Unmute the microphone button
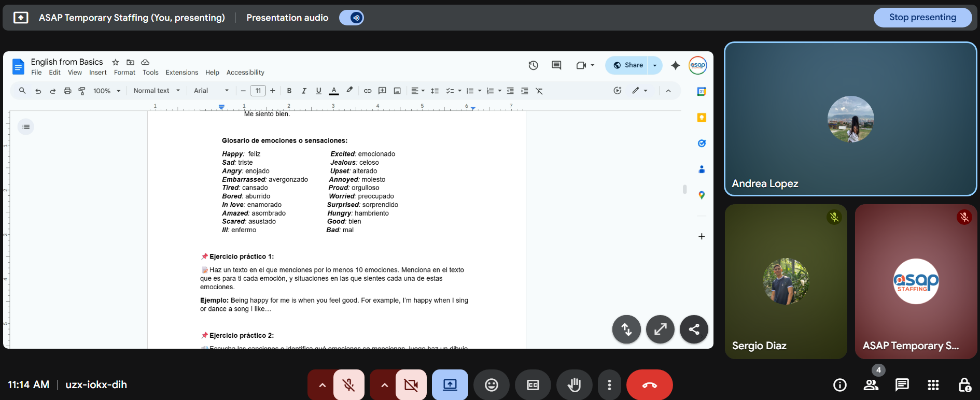Viewport: 980px width, 400px height. point(348,385)
